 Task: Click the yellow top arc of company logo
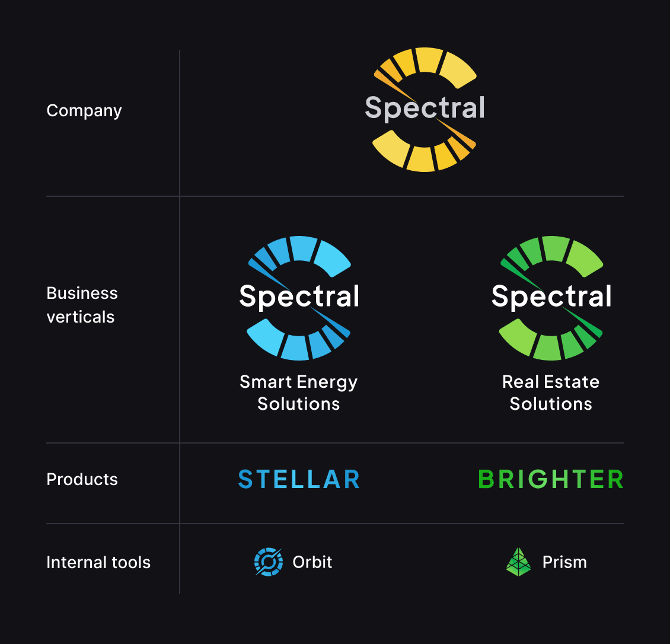click(x=425, y=68)
